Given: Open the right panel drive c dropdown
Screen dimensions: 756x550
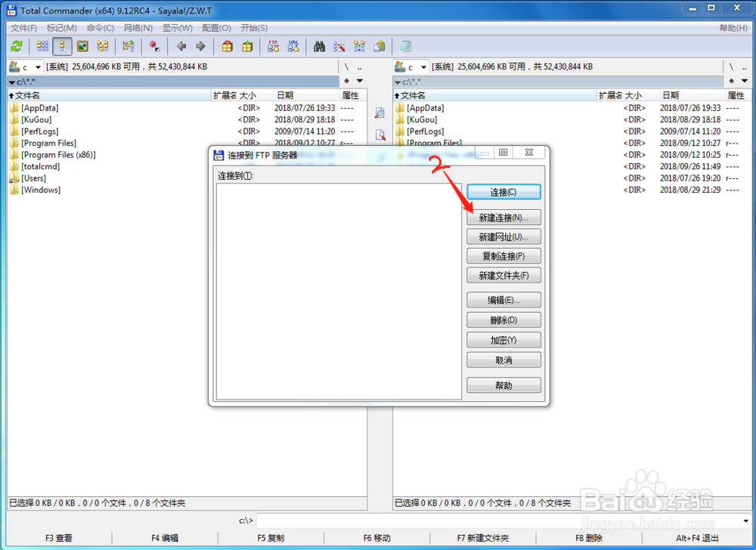Looking at the screenshot, I should click(424, 67).
